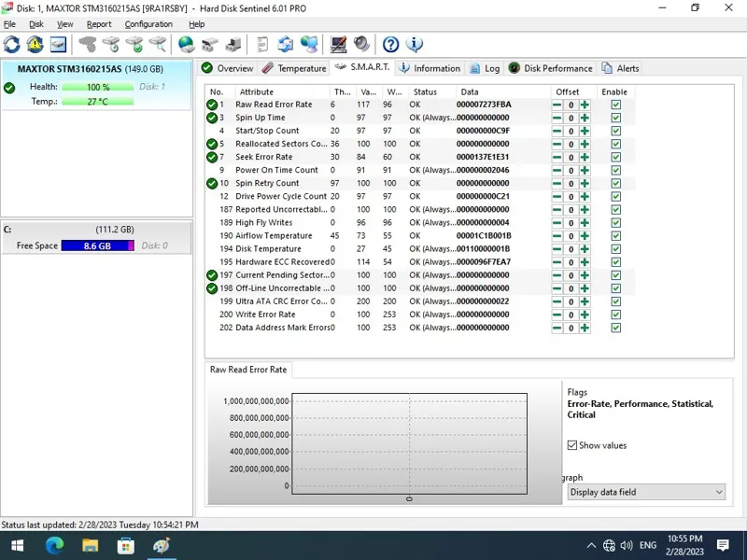Screen dimensions: 747x560
Task: Click green status icon of Raw Read Error Rate
Action: (x=212, y=105)
